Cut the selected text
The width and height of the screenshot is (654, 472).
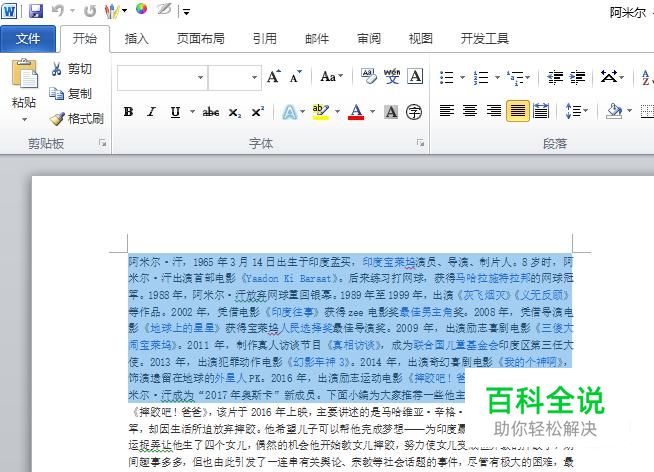[x=71, y=69]
